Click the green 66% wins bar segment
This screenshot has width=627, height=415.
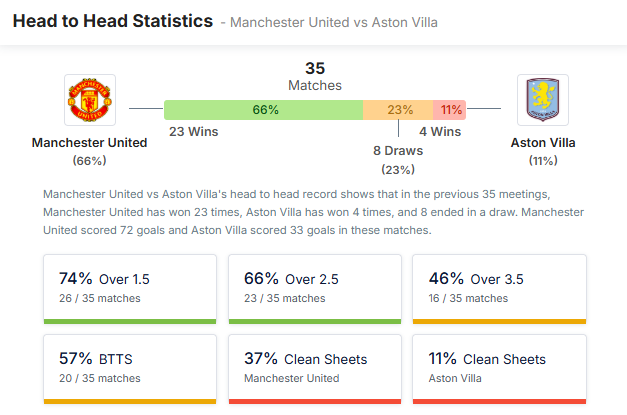coord(264,110)
